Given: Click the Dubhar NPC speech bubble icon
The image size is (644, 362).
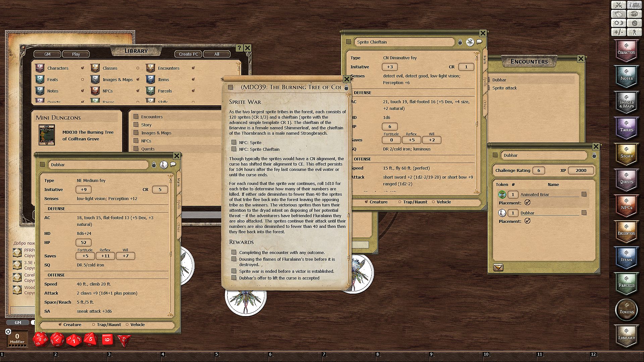Looking at the screenshot, I should click(173, 164).
